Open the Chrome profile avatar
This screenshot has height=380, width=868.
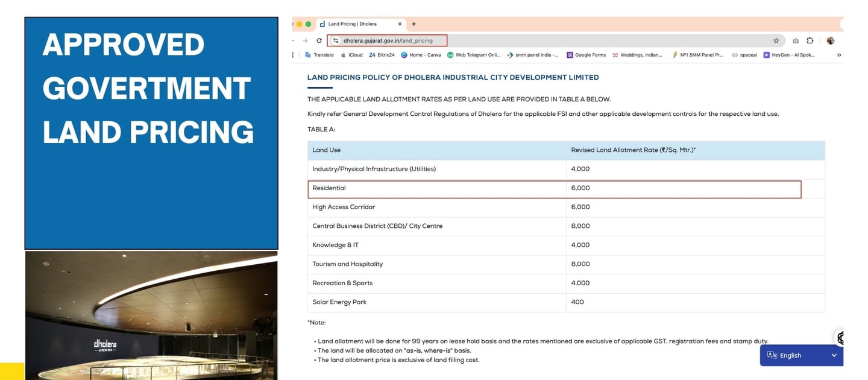[831, 40]
